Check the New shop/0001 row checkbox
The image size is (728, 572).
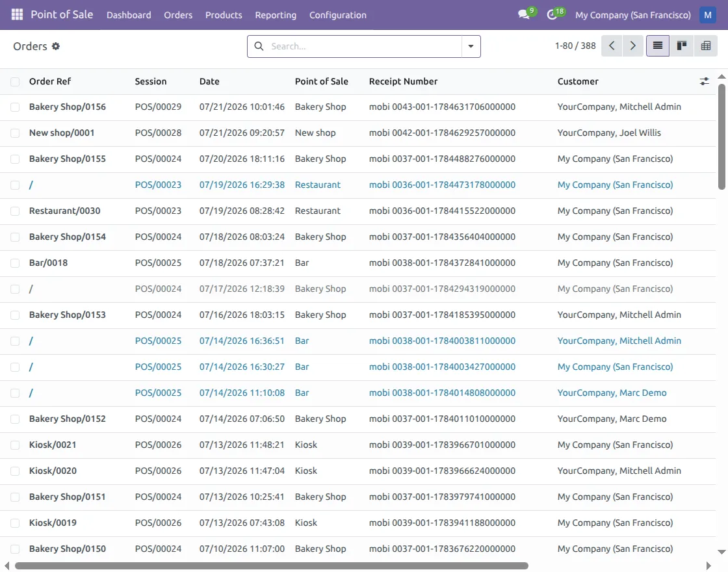pyautogui.click(x=15, y=133)
